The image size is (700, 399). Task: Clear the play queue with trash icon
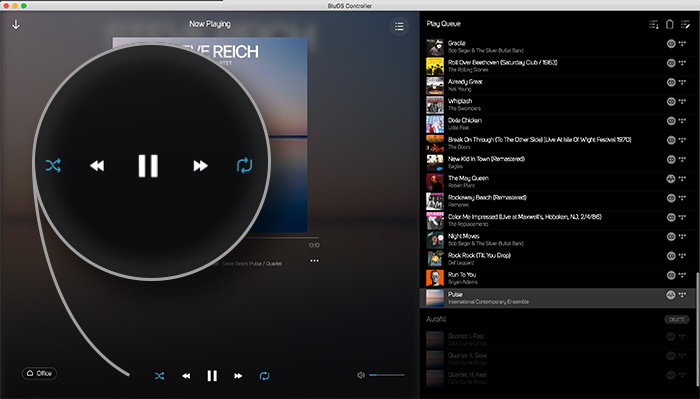[669, 24]
